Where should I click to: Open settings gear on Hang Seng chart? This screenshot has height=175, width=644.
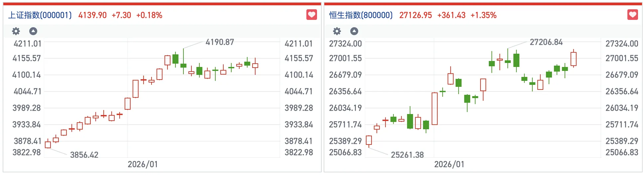click(x=337, y=31)
